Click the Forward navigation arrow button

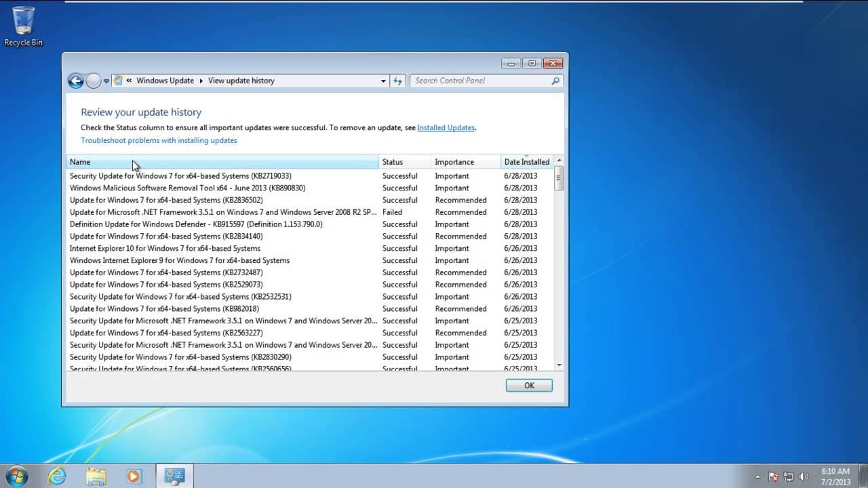coord(94,81)
